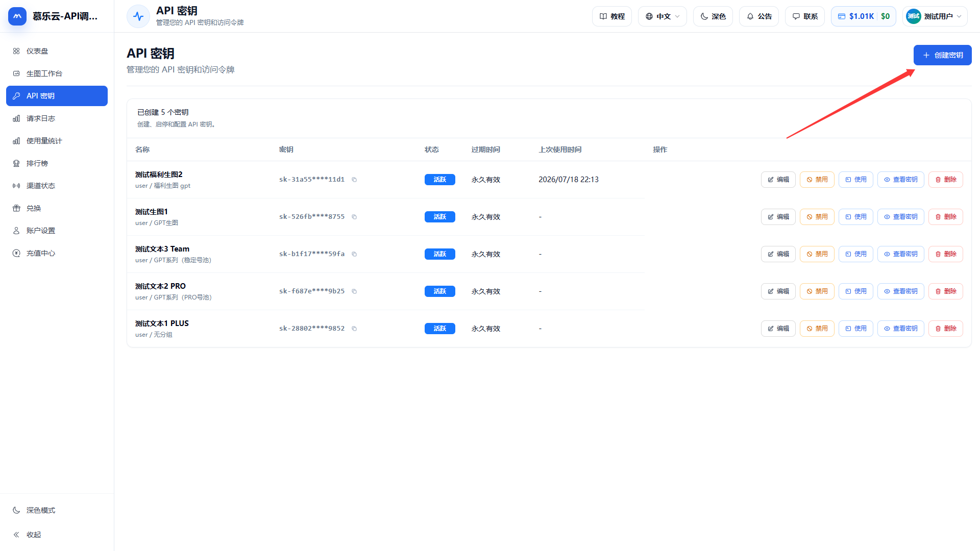Click 使用 for 测试文本1 PLUS
Viewport: 980px width, 551px height.
pos(855,329)
